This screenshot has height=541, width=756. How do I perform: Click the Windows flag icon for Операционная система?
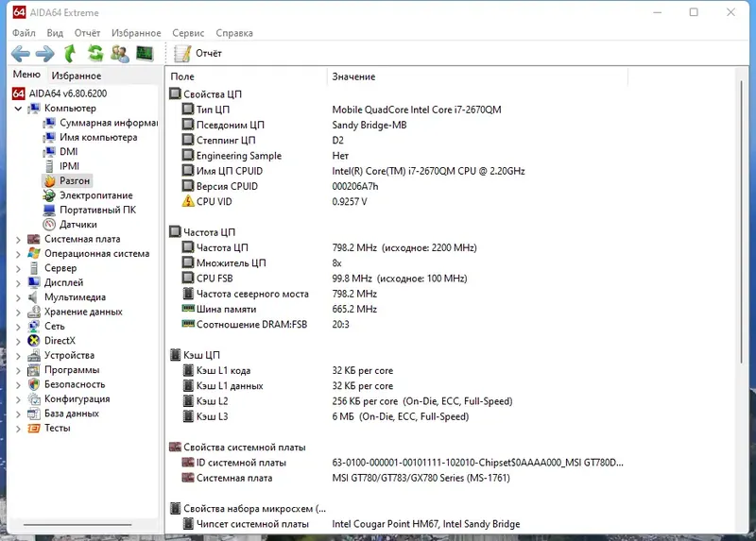[x=34, y=253]
